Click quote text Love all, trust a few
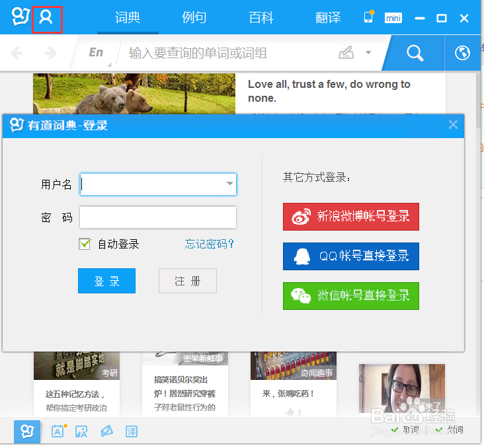The height and width of the screenshot is (448, 484). [329, 91]
